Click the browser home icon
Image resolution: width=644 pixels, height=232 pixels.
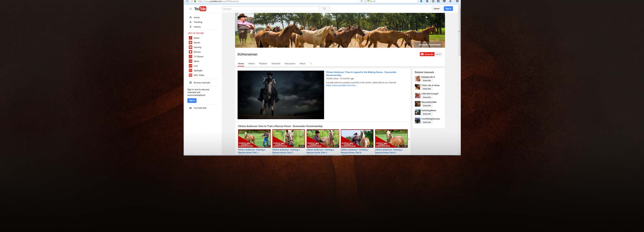(427, 1)
